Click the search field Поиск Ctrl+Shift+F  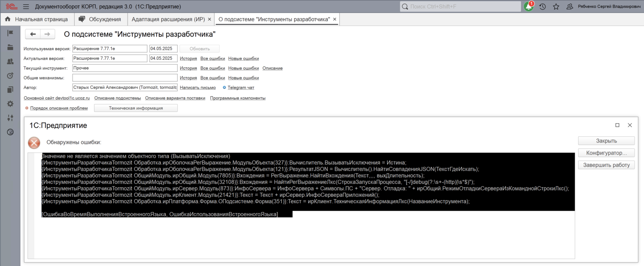(x=460, y=6)
